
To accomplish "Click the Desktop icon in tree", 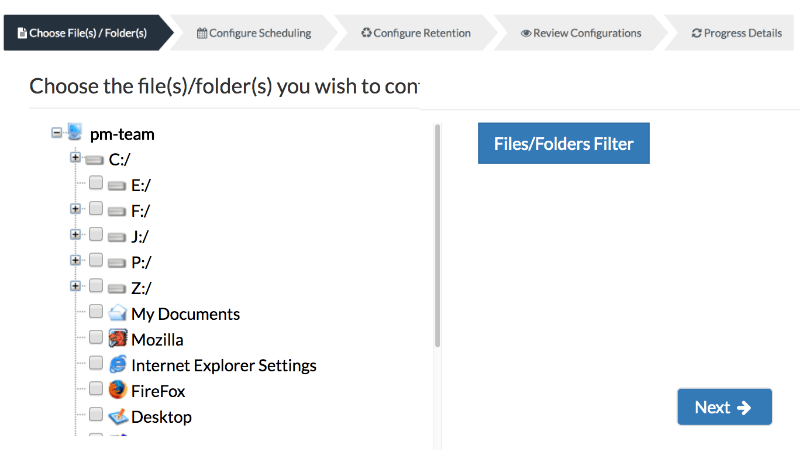I will (118, 416).
